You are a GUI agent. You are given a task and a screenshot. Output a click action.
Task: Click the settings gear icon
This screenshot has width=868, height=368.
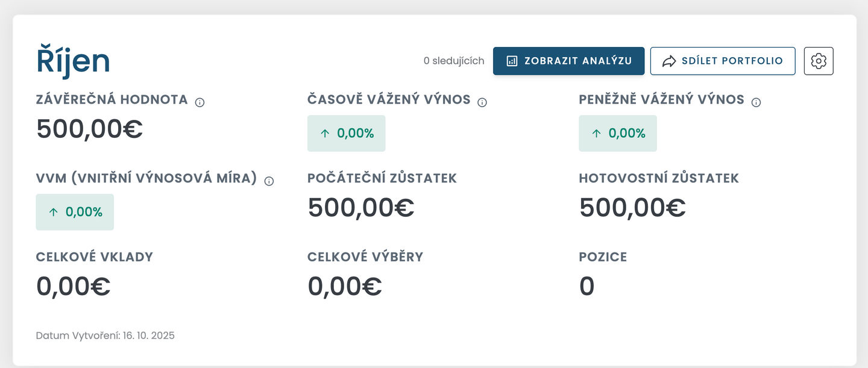point(819,61)
